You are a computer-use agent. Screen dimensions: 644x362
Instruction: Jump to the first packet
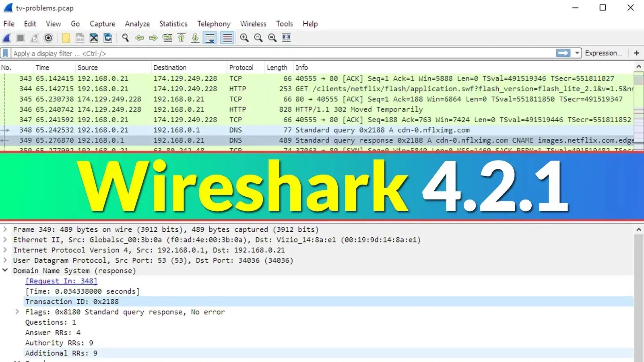point(182,38)
